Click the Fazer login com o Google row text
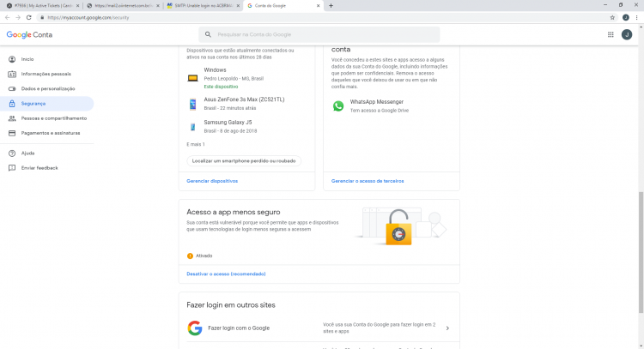Screen dimensions: 644x349 [239, 328]
